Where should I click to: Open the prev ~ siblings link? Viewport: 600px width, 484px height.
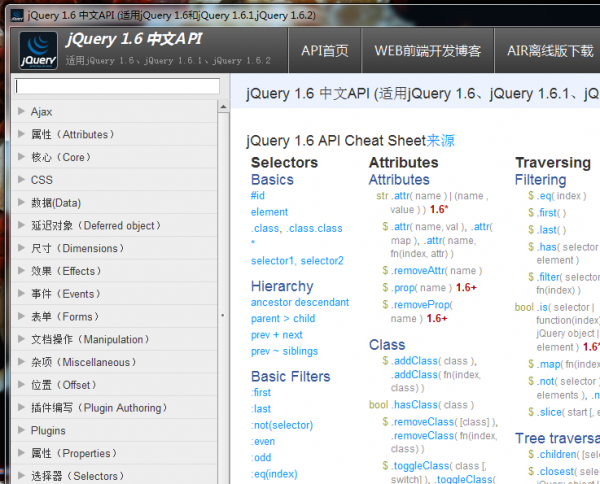click(284, 351)
